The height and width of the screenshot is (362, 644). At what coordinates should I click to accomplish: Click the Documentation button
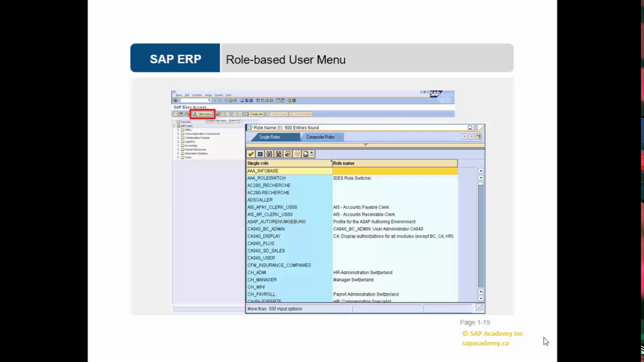click(x=301, y=114)
